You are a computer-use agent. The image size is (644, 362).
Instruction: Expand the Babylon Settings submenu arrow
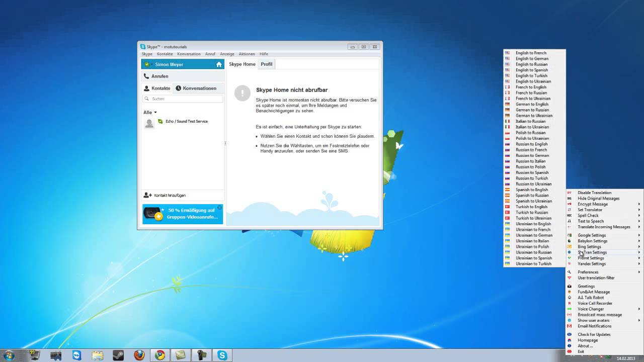coord(639,241)
